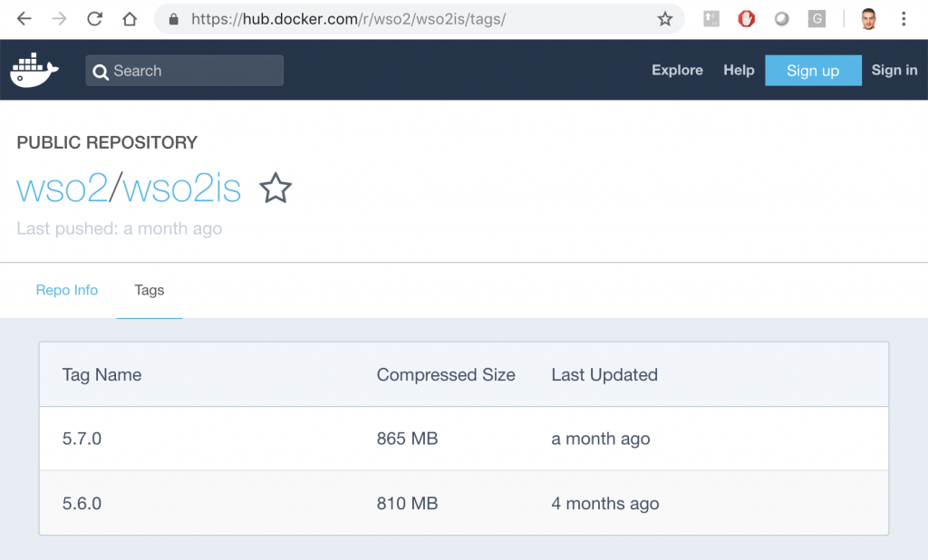This screenshot has height=560, width=928.
Task: Reload the current page
Action: click(x=94, y=19)
